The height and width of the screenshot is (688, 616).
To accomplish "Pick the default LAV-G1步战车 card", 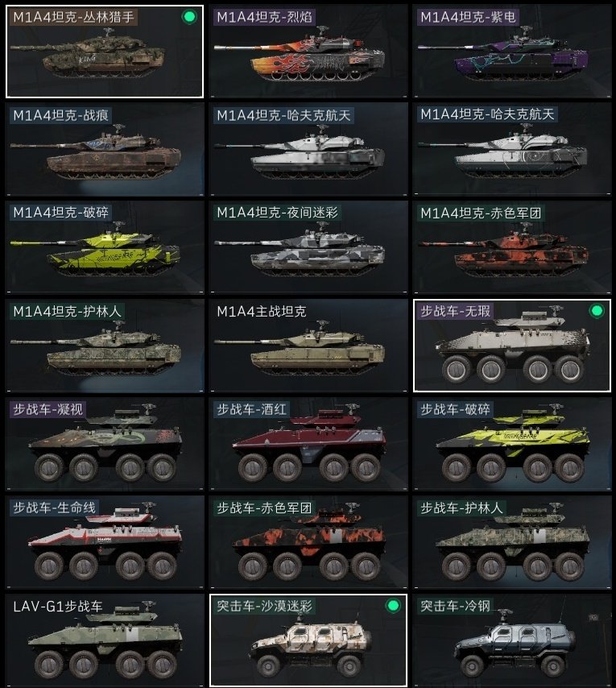I will click(x=105, y=640).
